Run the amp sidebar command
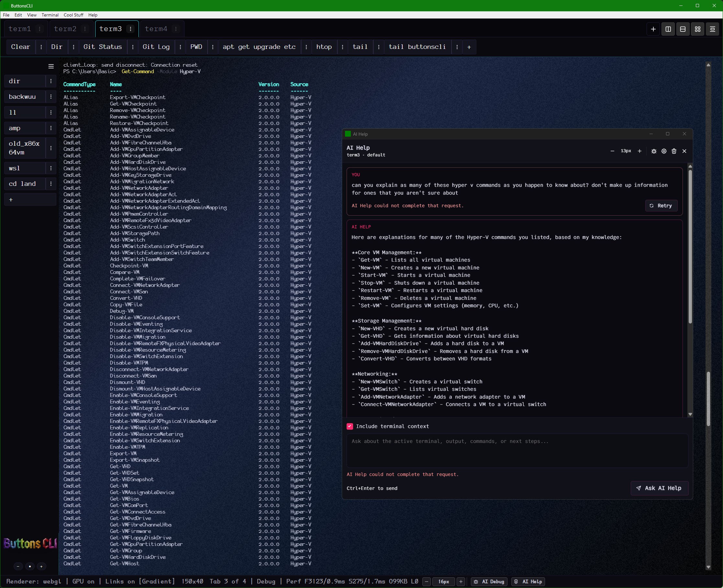 coord(25,128)
